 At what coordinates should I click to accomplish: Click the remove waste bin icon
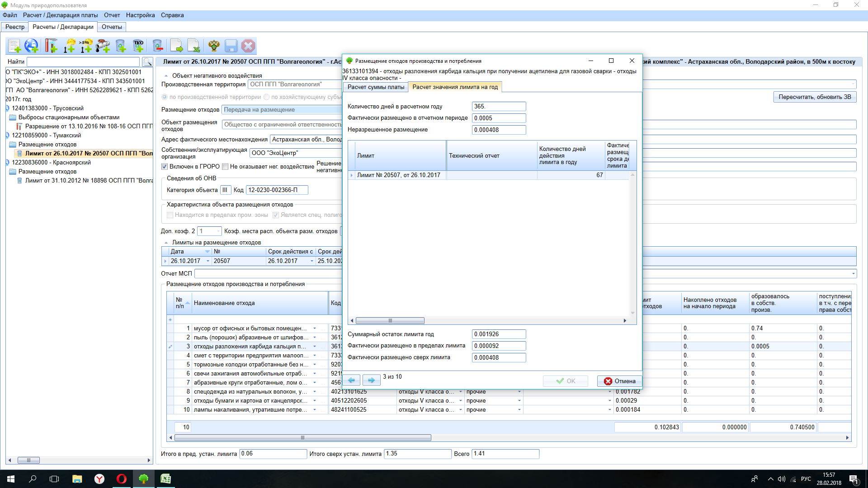coord(157,46)
